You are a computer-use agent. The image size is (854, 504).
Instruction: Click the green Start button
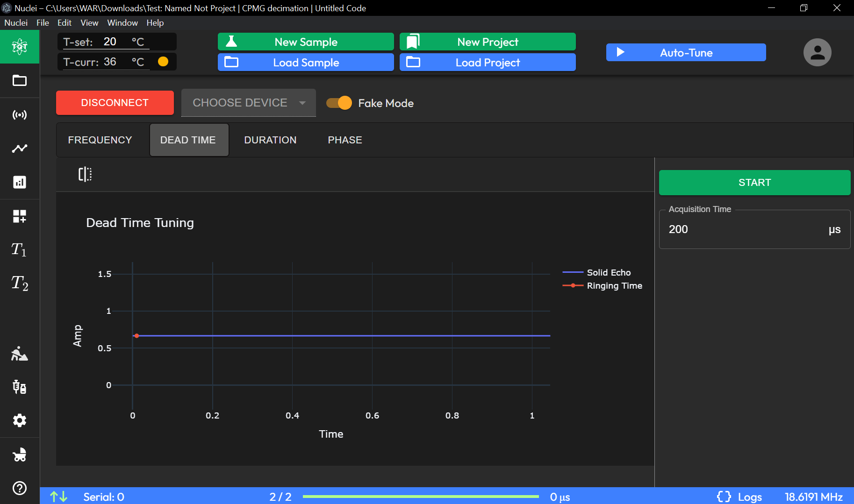[754, 183]
